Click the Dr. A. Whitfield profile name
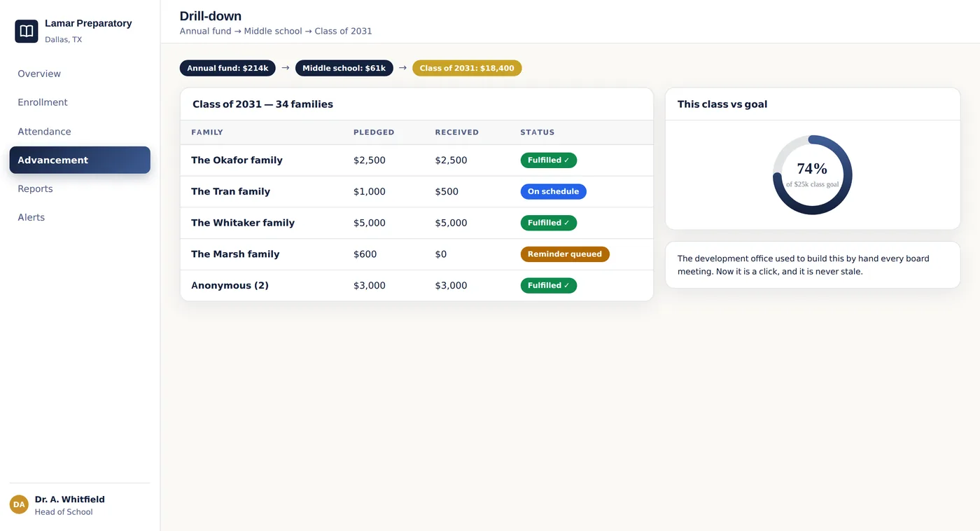The image size is (980, 531). (70, 499)
